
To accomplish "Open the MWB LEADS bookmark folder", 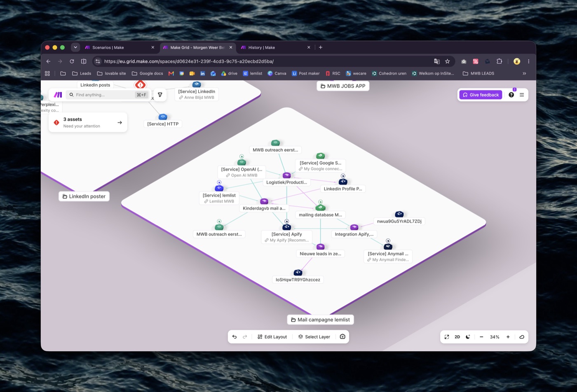I will coord(478,73).
